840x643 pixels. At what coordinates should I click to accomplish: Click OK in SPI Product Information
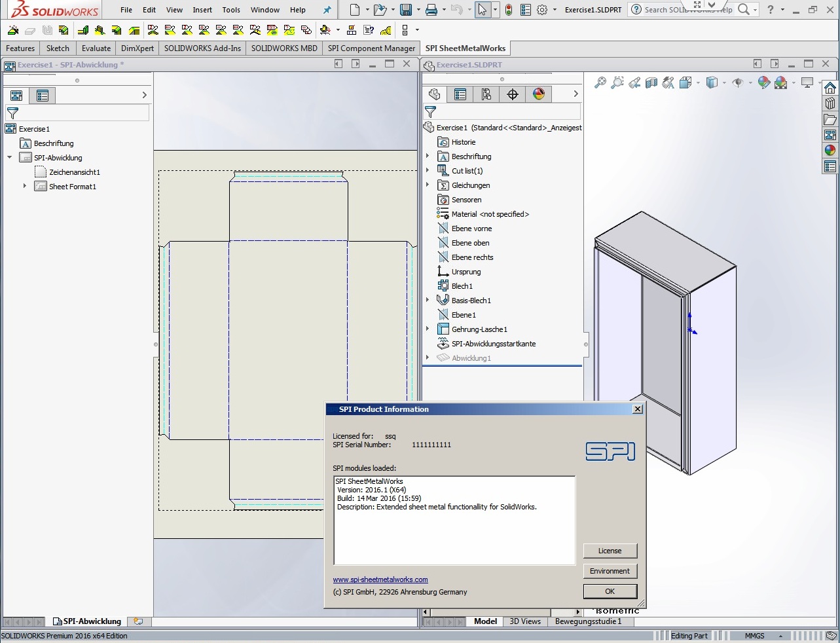[610, 591]
